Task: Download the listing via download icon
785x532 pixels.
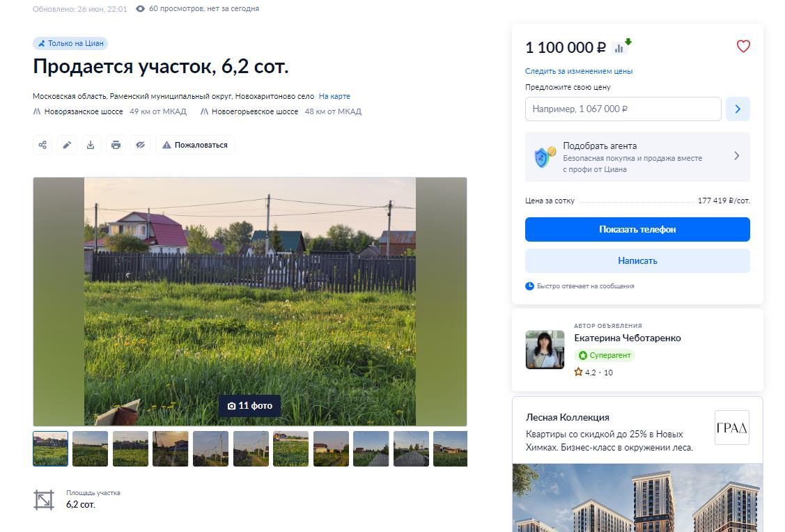Action: (91, 145)
